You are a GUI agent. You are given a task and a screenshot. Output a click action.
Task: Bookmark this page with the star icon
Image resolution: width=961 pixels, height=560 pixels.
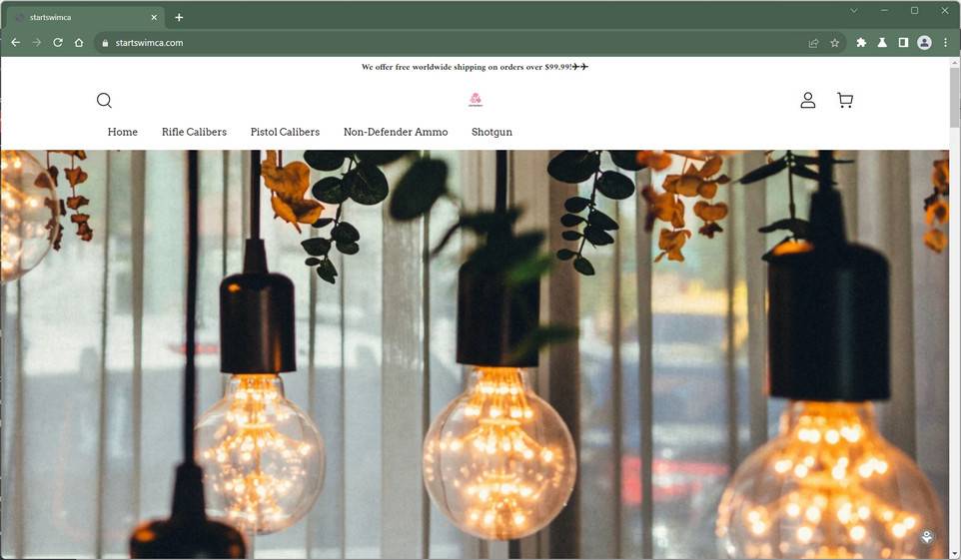click(x=834, y=43)
